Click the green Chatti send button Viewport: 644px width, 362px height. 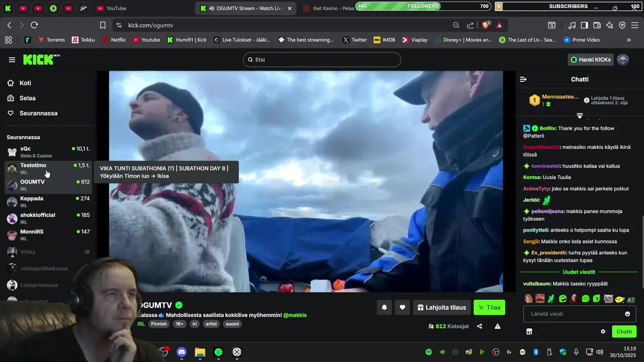coord(624,331)
